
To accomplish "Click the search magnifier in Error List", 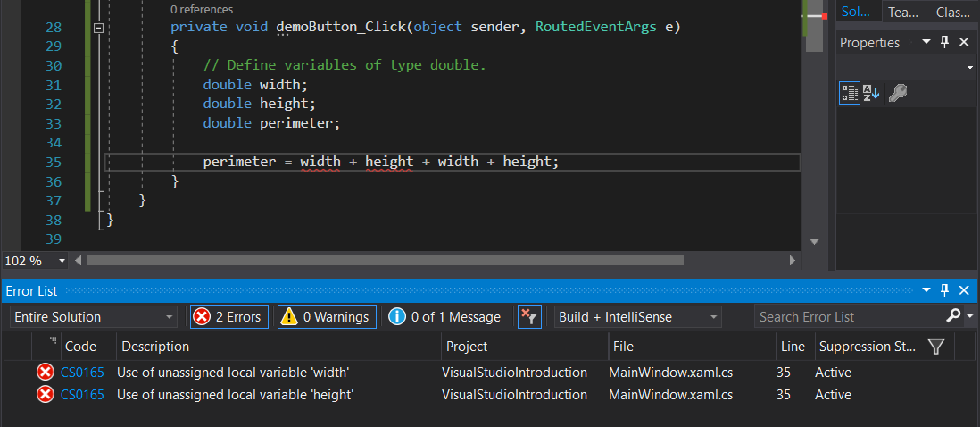I will pyautogui.click(x=952, y=316).
